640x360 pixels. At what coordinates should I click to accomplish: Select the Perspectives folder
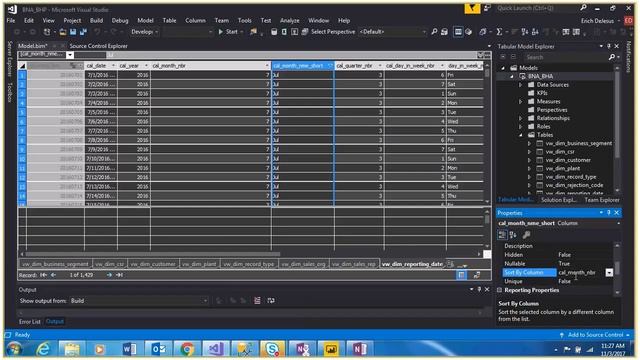[552, 110]
